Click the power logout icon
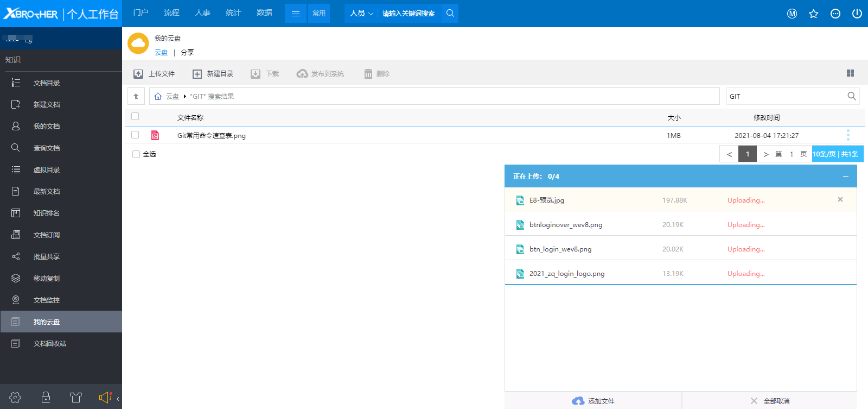Viewport: 868px width, 409px height. click(x=857, y=14)
